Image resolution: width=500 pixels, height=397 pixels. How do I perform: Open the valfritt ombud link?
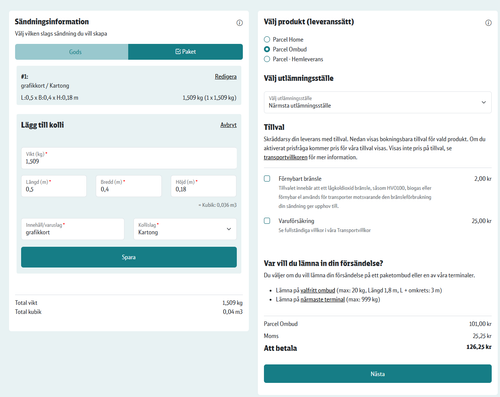[x=318, y=290]
